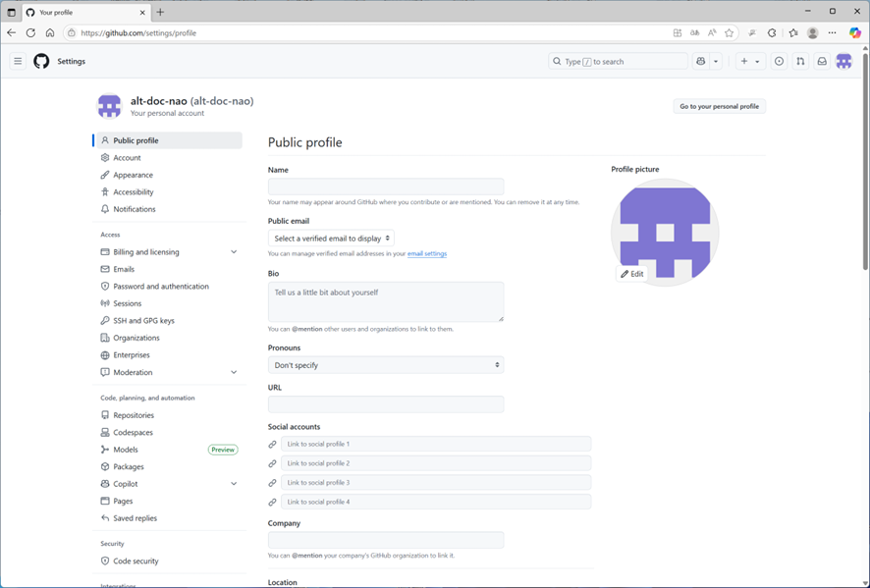The image size is (870, 588).
Task: Open Saved replies settings page
Action: pyautogui.click(x=169, y=518)
